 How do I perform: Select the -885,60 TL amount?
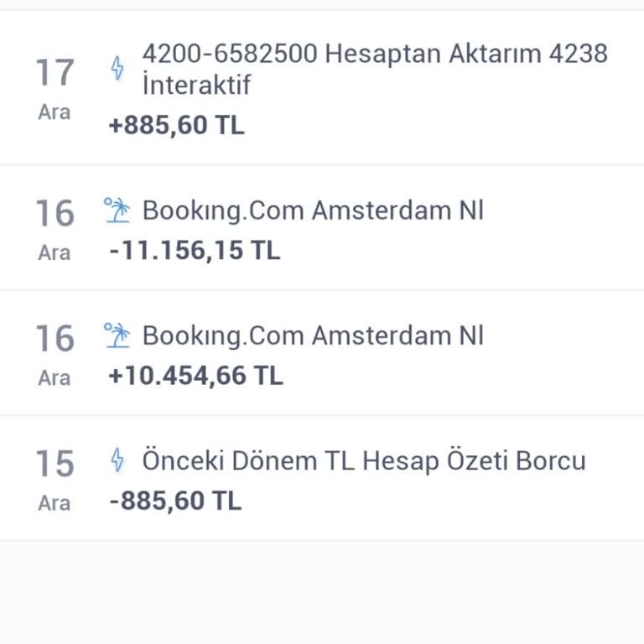point(175,501)
